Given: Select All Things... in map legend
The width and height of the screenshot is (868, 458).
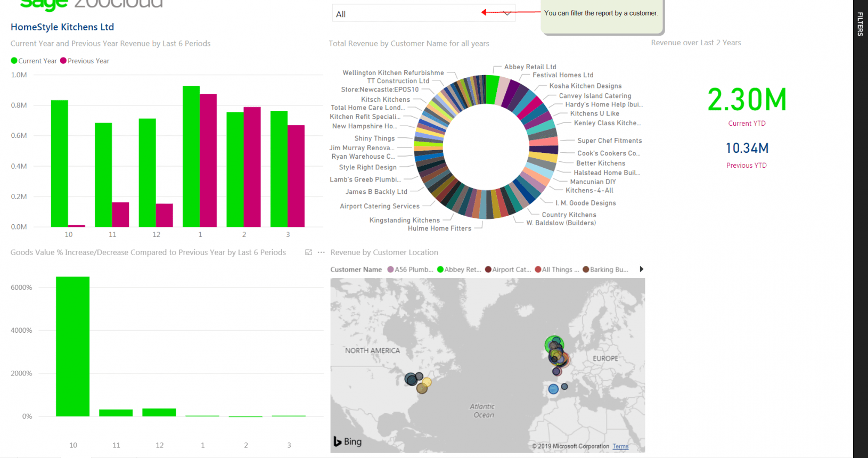Looking at the screenshot, I should point(557,269).
